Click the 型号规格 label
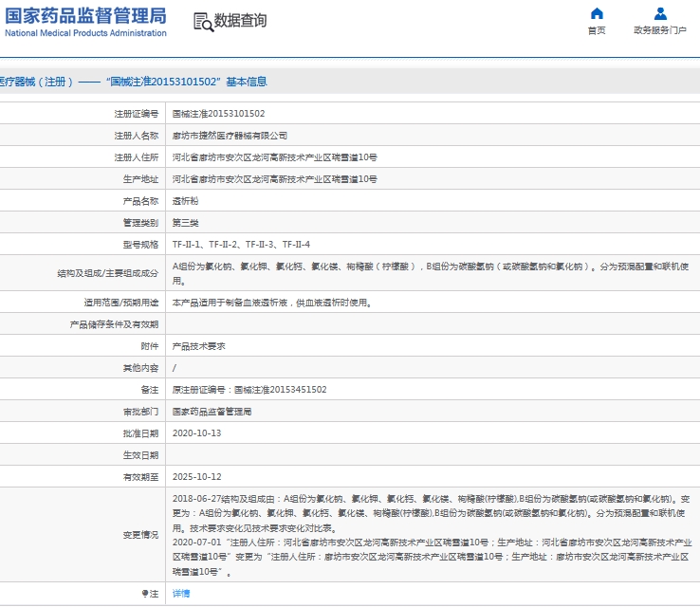The image size is (700, 607). click(x=140, y=245)
